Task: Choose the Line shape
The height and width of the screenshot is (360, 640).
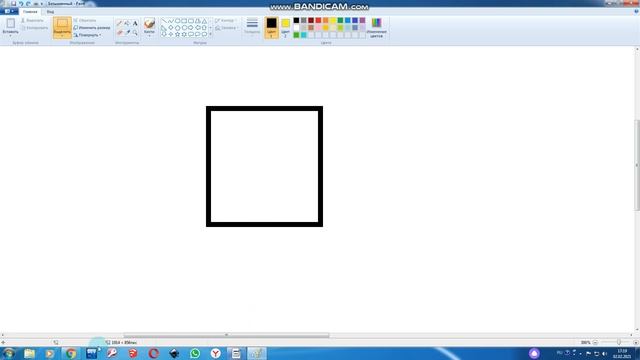Action: coord(164,21)
